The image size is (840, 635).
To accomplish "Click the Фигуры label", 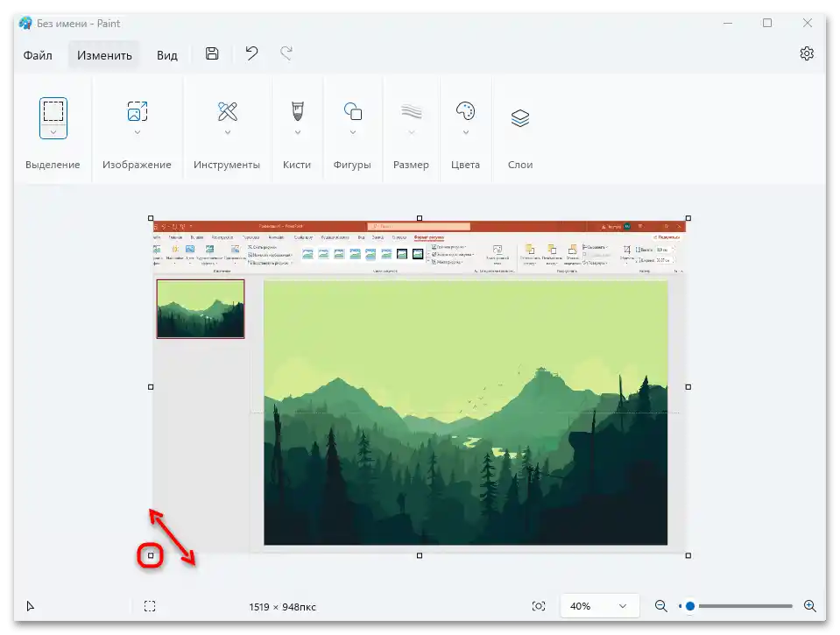I will pyautogui.click(x=352, y=165).
